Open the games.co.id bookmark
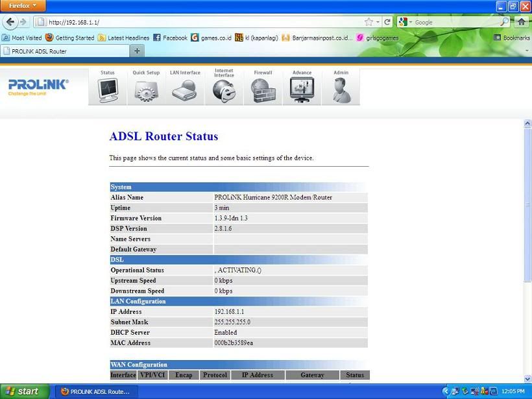This screenshot has height=399, width=532. click(211, 38)
